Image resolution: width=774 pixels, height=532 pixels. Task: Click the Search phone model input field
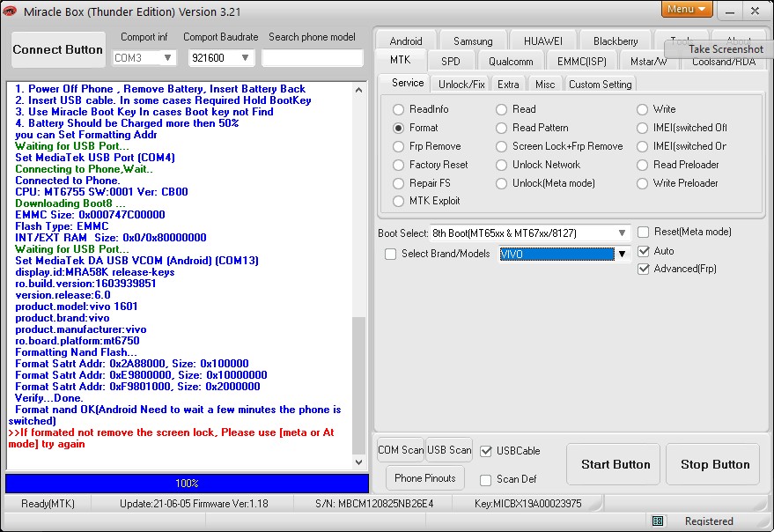(x=312, y=58)
